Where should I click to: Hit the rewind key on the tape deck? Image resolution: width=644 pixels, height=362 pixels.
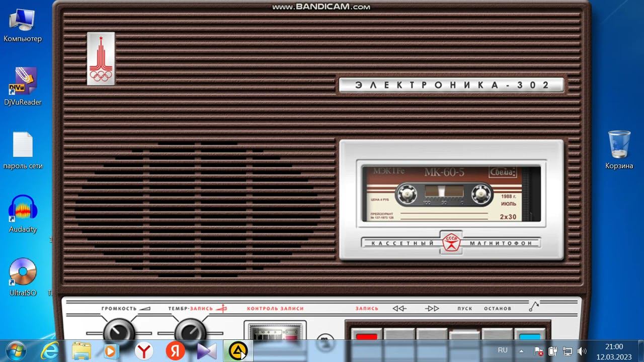(399, 334)
